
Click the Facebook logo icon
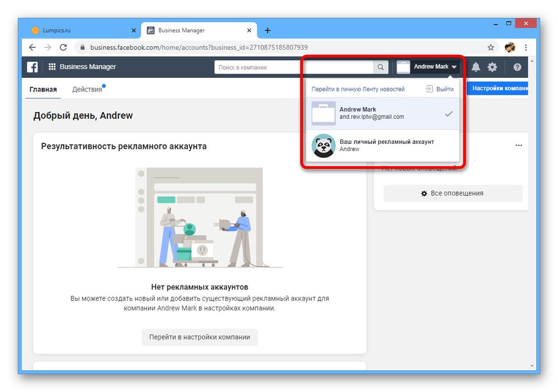(x=32, y=67)
